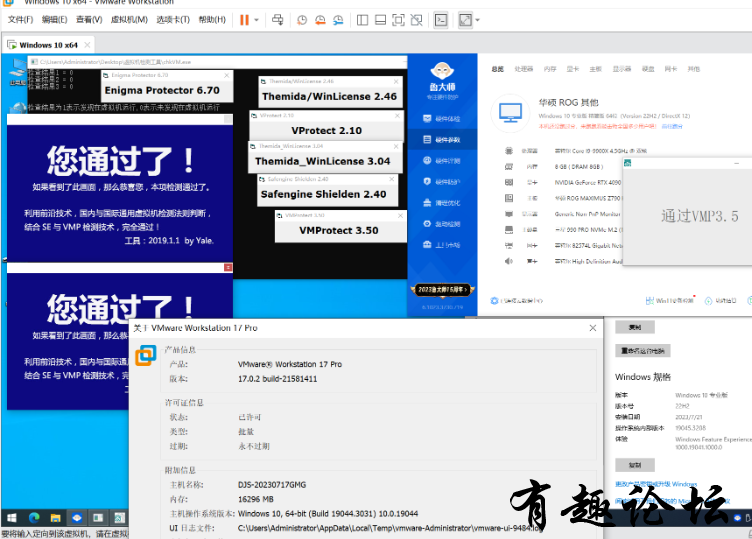Viewport: 752px width, 539px height.
Task: Close the VProtect 2.10 window
Action: [x=397, y=116]
